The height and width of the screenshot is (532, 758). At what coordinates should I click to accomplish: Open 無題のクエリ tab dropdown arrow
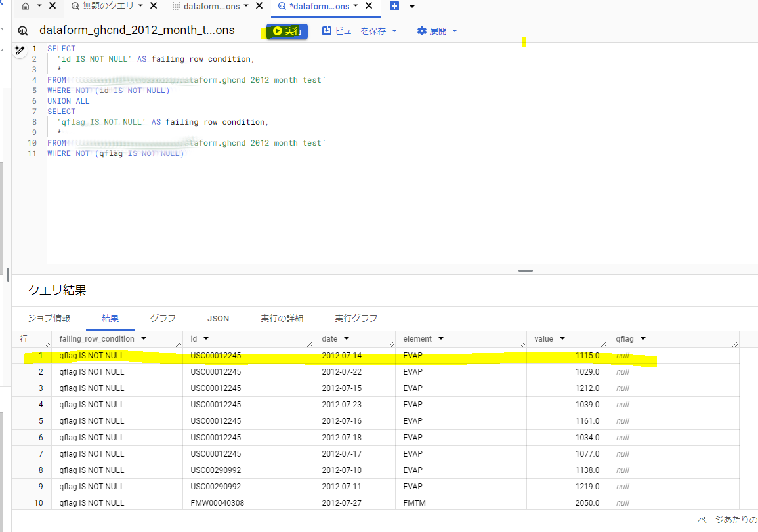(x=140, y=6)
